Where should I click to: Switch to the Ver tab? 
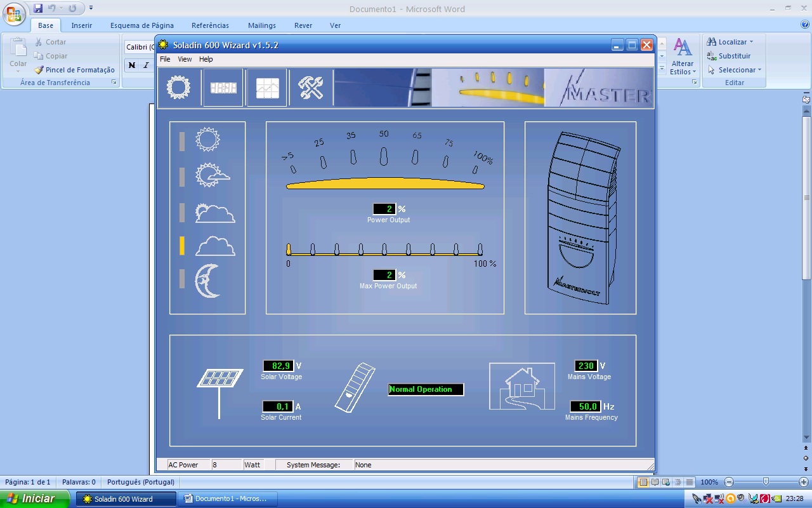(336, 25)
